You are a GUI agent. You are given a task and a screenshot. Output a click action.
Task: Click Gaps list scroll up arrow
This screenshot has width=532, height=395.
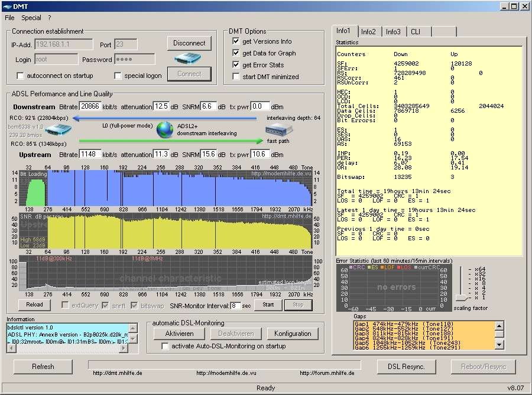click(x=499, y=326)
